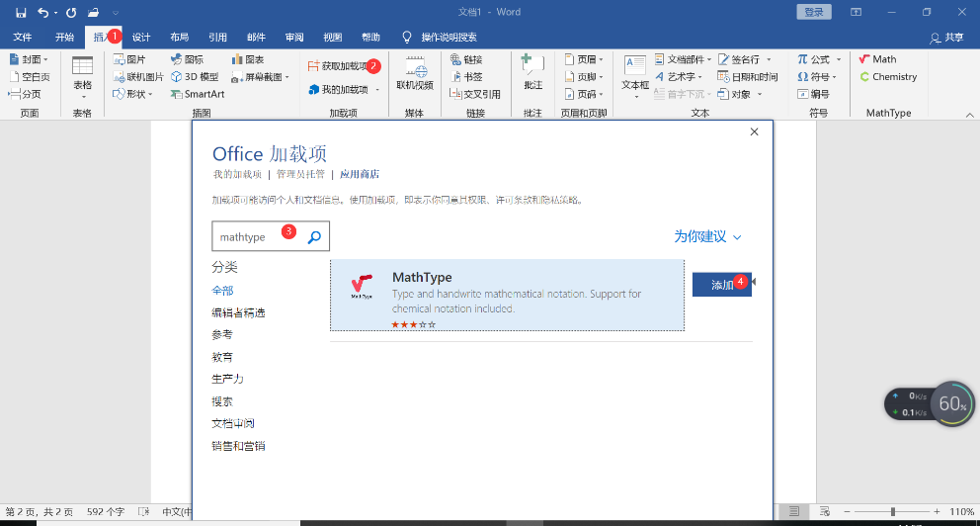This screenshot has width=980, height=526.
Task: Click the Sign in (登录) button
Action: (x=814, y=12)
